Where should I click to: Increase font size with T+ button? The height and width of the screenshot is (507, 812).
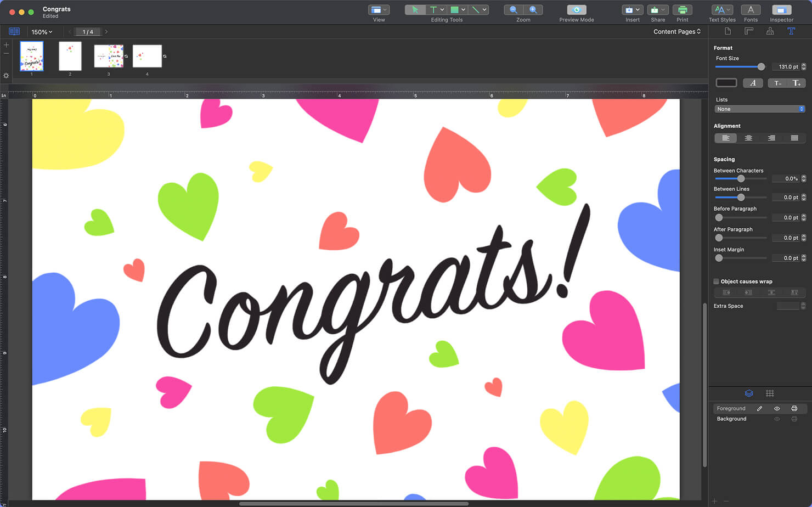coord(796,83)
